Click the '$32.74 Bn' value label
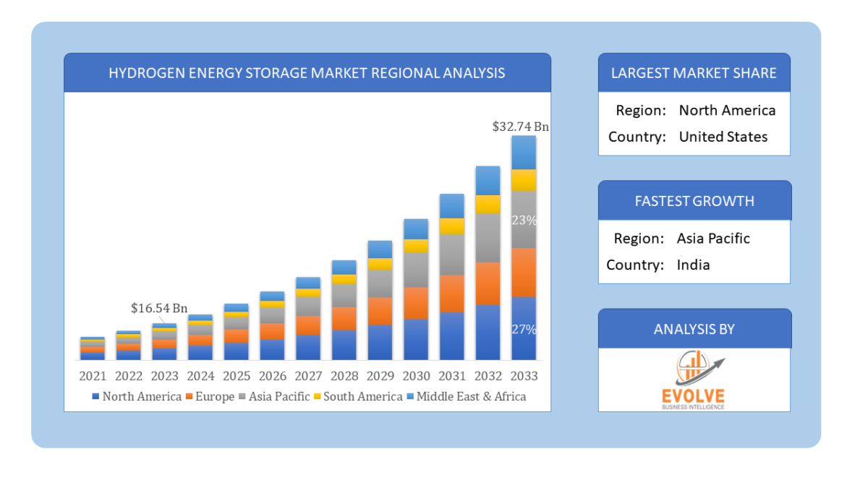 (x=520, y=127)
